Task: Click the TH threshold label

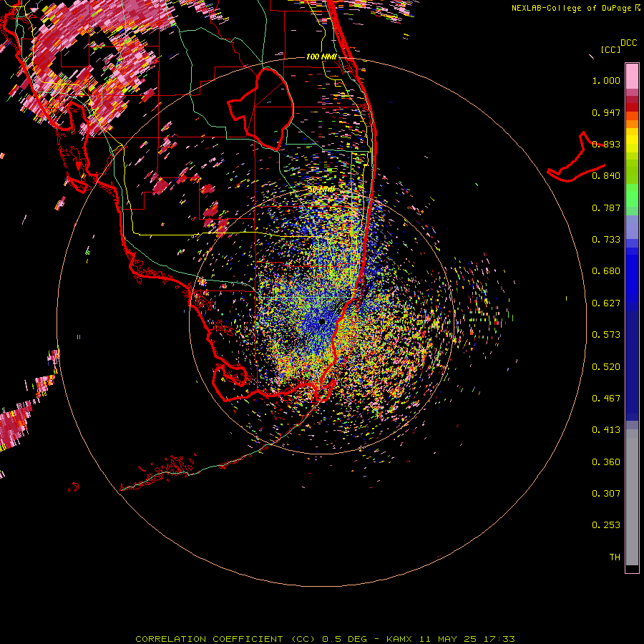Action: tap(615, 557)
